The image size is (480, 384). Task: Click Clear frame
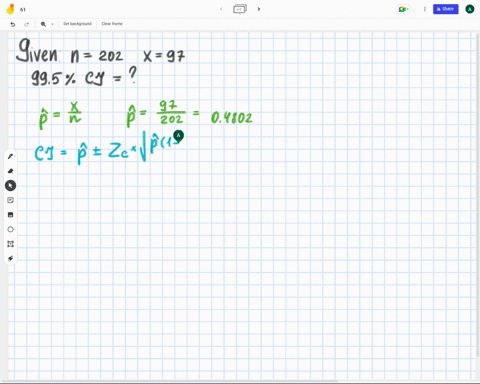112,24
